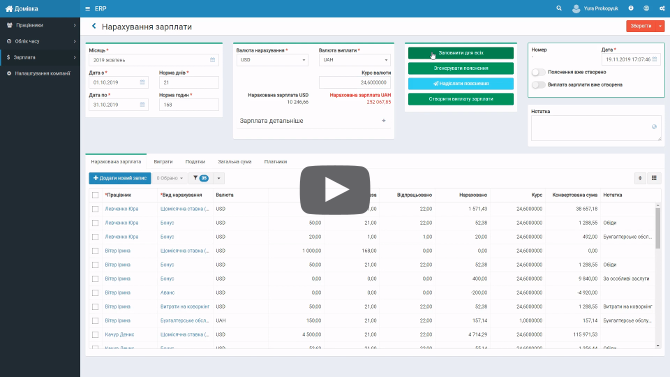Expand Зарплата детальніше with plus sign
The image size is (670, 377).
(x=384, y=121)
